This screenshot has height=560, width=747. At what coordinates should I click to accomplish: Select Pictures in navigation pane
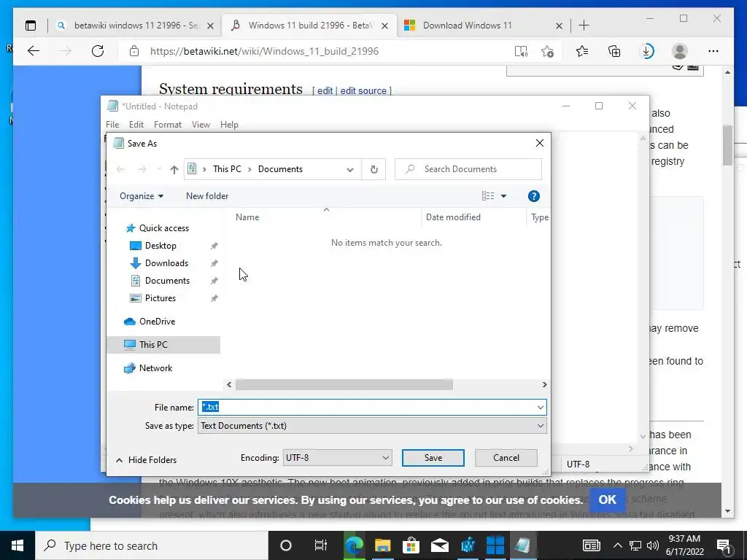click(160, 298)
